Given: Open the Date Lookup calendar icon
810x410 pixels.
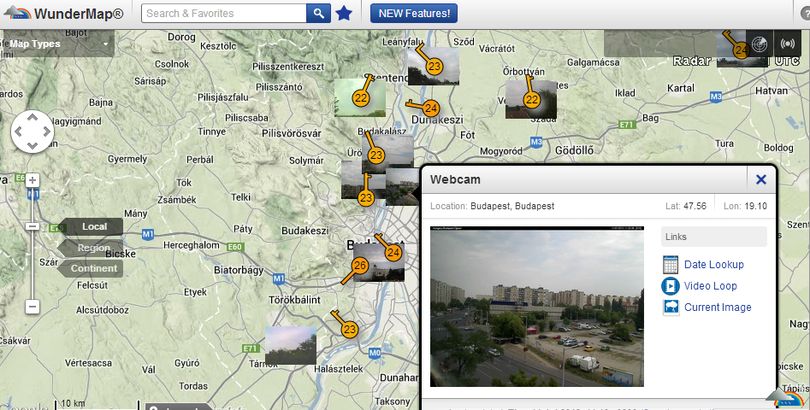Looking at the screenshot, I should point(671,264).
